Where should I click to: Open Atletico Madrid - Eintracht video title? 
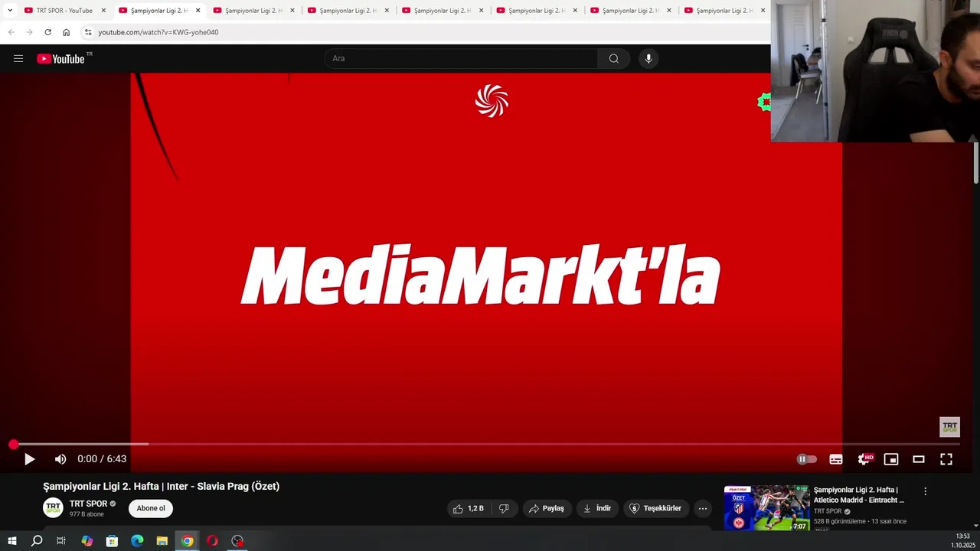pyautogui.click(x=859, y=494)
